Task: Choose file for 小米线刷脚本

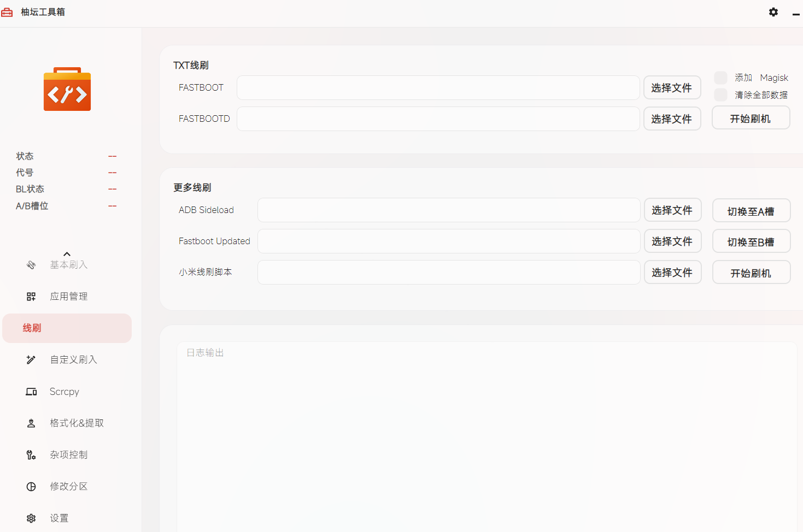Action: coord(672,273)
